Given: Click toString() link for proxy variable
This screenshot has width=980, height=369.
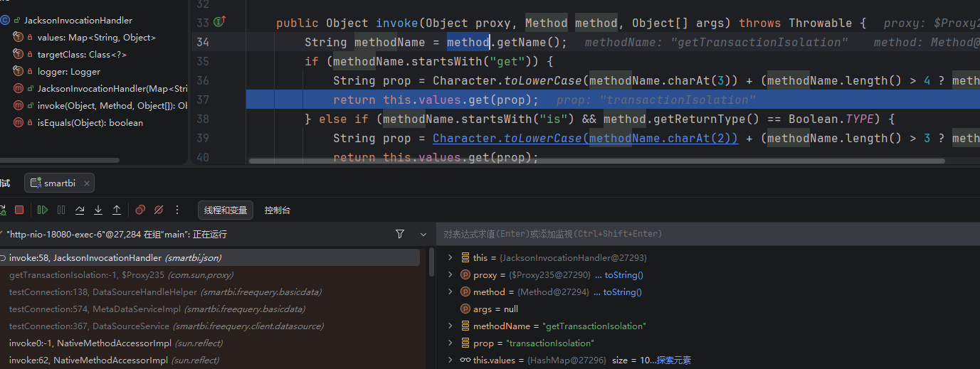Looking at the screenshot, I should tap(623, 275).
